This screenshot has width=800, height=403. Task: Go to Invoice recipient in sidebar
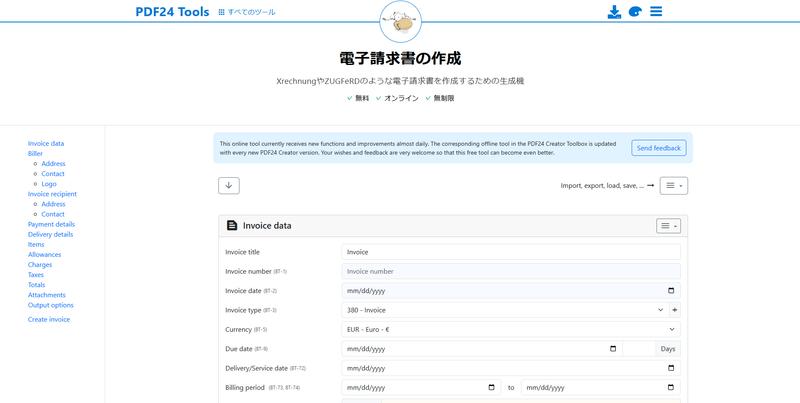tap(53, 194)
